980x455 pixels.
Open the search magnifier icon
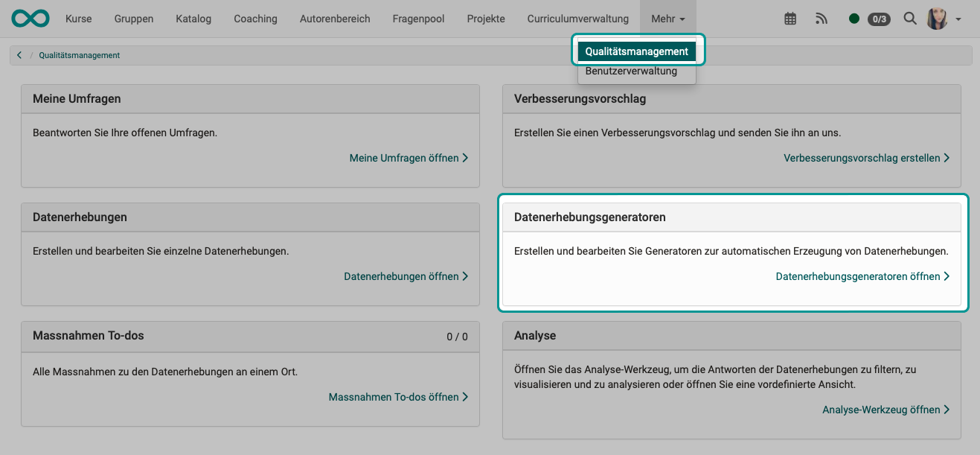pyautogui.click(x=909, y=19)
